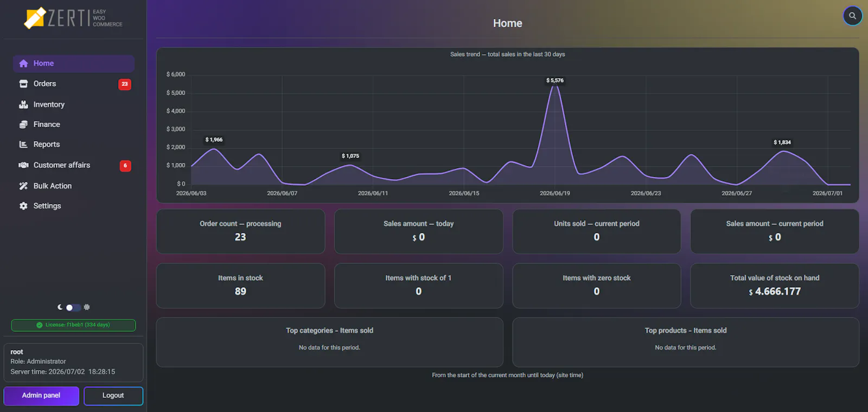Open the Settings menu item
This screenshot has width=868, height=412.
click(74, 206)
